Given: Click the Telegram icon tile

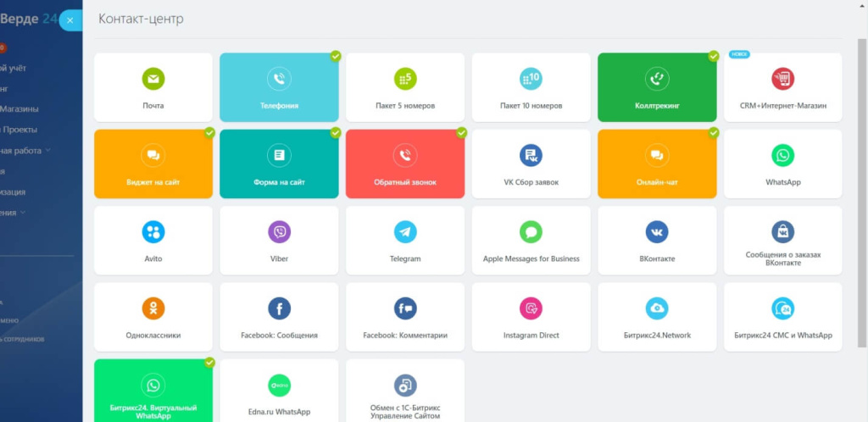Looking at the screenshot, I should click(405, 232).
